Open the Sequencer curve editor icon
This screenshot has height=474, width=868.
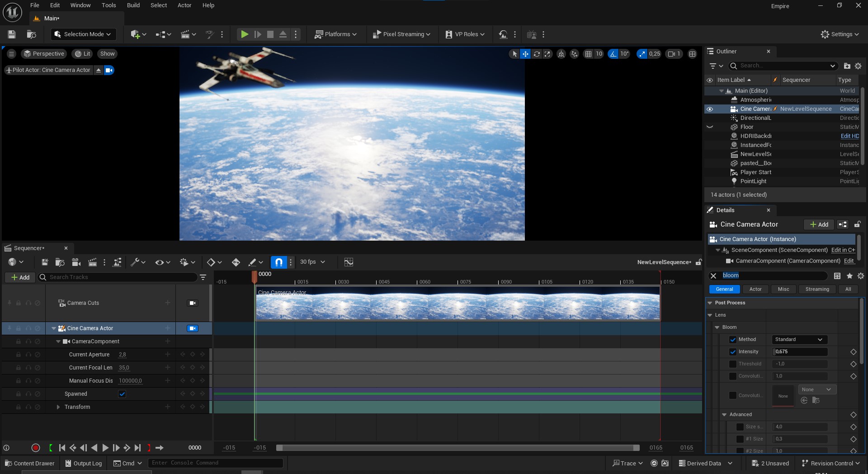click(348, 262)
